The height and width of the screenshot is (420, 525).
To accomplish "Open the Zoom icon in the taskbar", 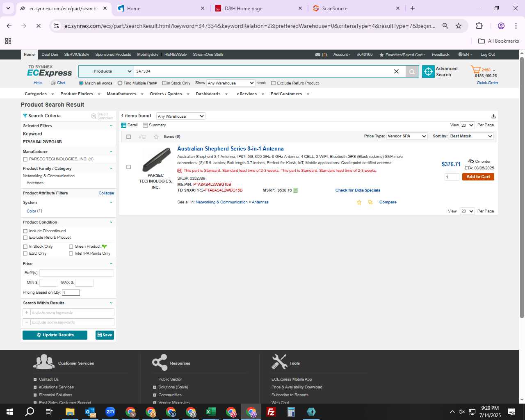I will click(110, 412).
